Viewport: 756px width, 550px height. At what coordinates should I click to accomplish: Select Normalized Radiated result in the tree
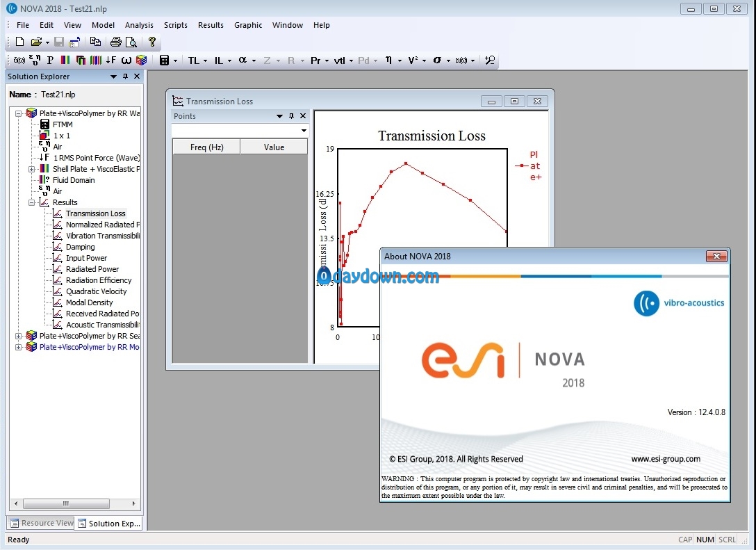click(x=103, y=225)
